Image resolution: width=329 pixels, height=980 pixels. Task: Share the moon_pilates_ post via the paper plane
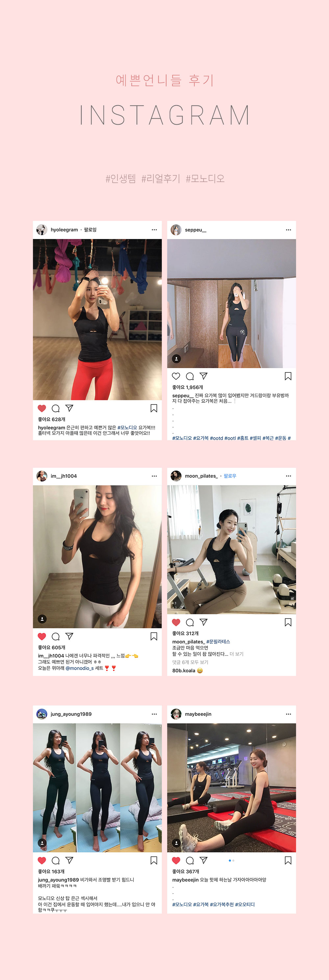(x=204, y=622)
